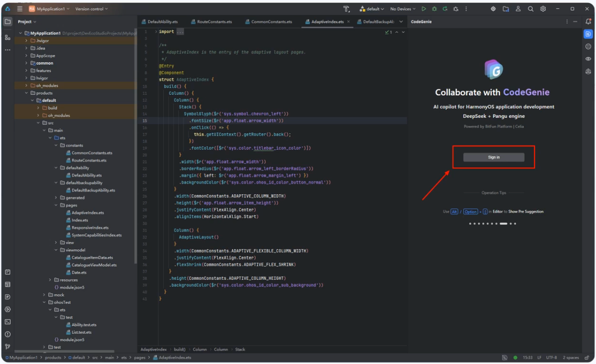Click the build hammer icon

(x=346, y=9)
